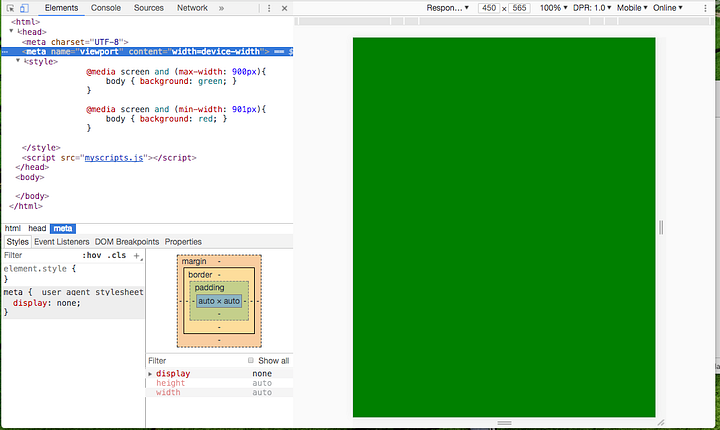Open the Mobile device type dropdown

(632, 8)
